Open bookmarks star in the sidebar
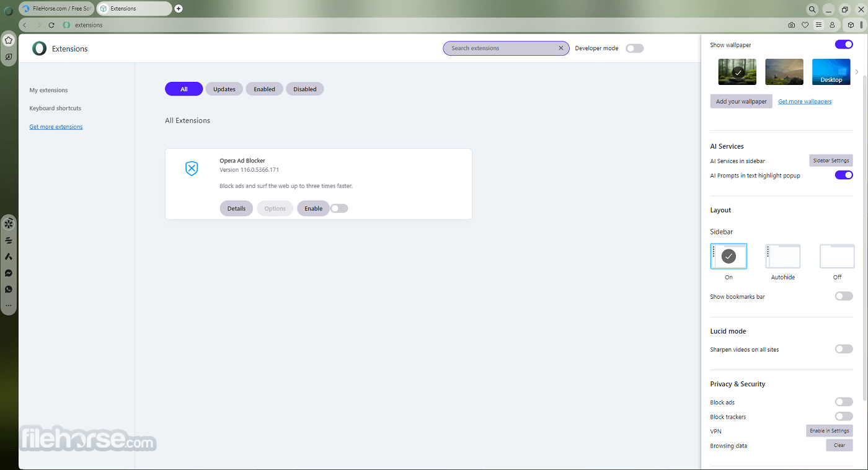The width and height of the screenshot is (868, 470). (x=9, y=40)
